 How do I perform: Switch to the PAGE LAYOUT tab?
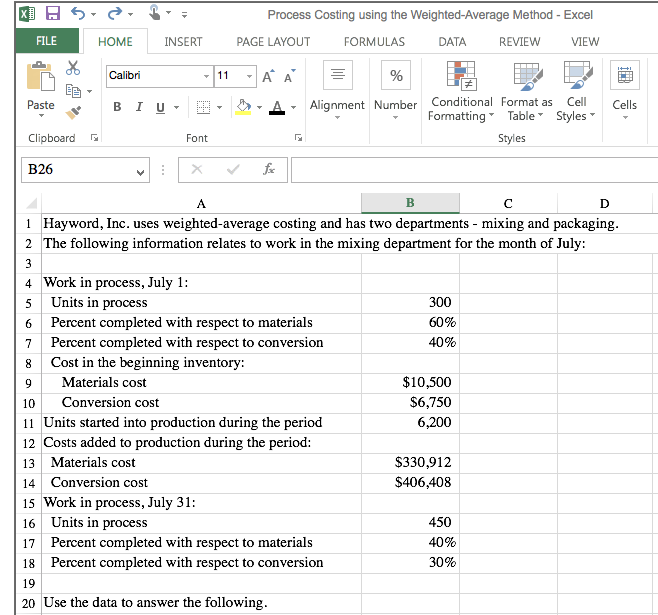pyautogui.click(x=273, y=42)
